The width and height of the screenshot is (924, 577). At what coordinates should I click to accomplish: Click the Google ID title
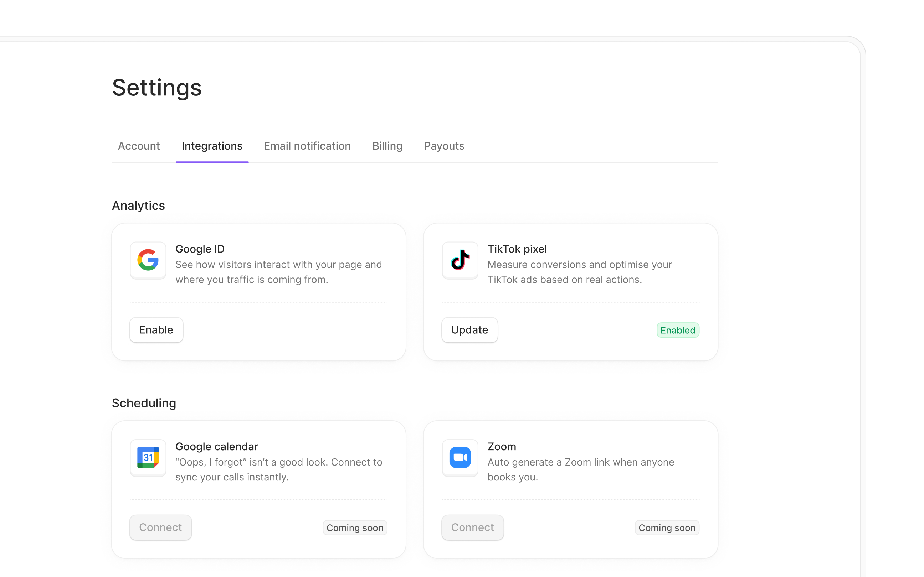coord(200,249)
